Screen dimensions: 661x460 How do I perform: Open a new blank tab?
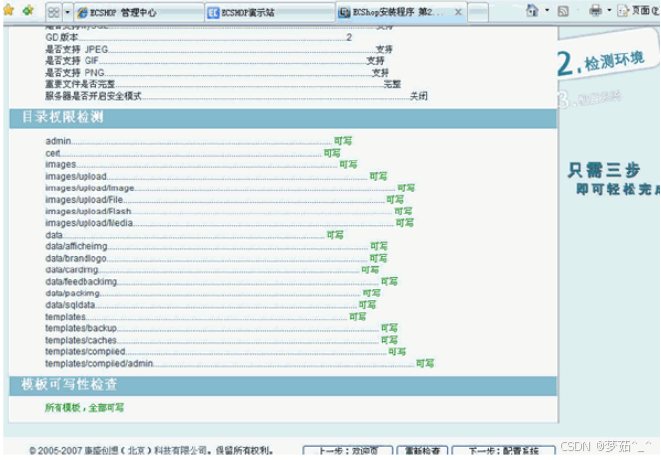pyautogui.click(x=478, y=12)
